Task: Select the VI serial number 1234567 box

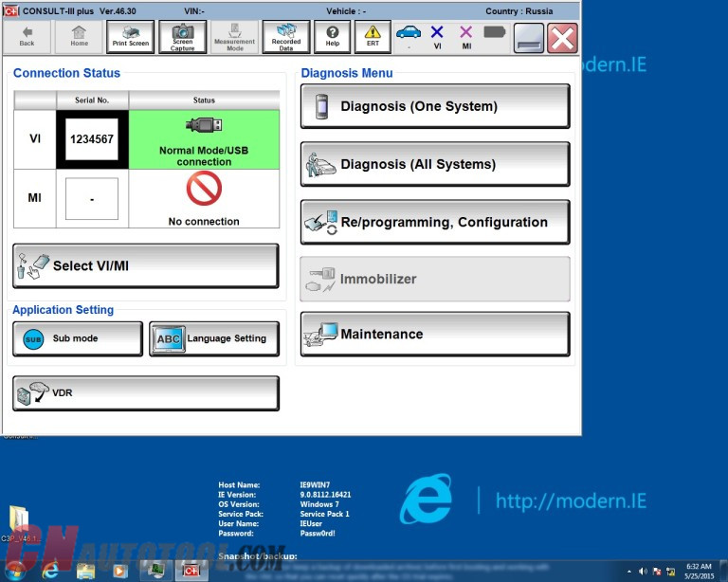Action: [x=92, y=139]
